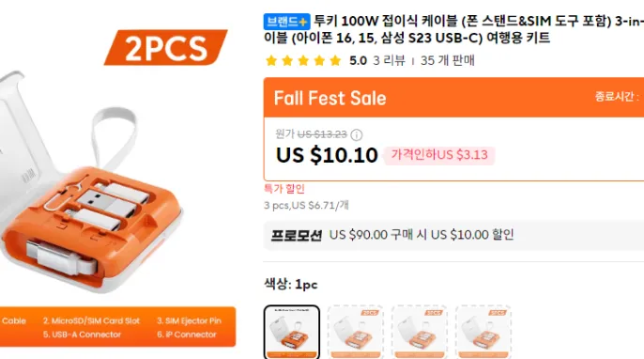Open the 3 리뷰 reviews link
Image resolution: width=644 pixels, height=359 pixels.
tap(389, 61)
